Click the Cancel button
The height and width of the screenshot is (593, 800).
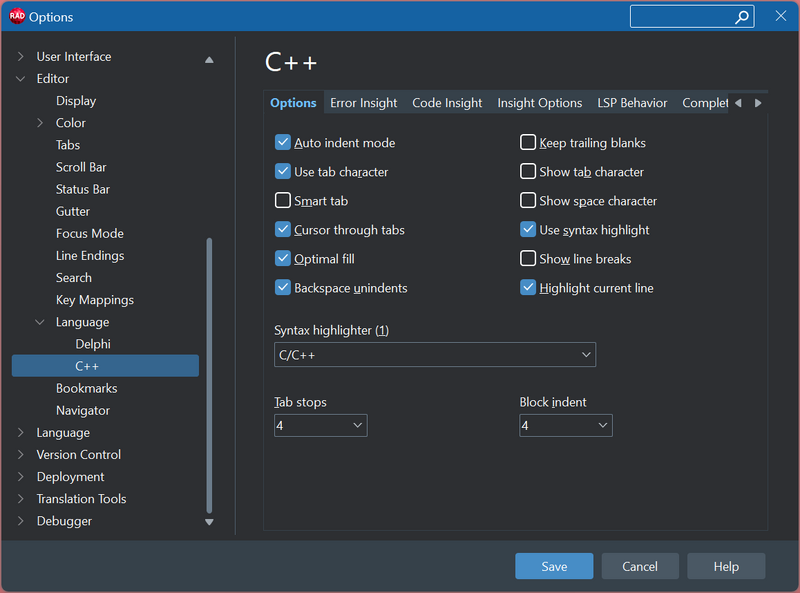(x=640, y=566)
